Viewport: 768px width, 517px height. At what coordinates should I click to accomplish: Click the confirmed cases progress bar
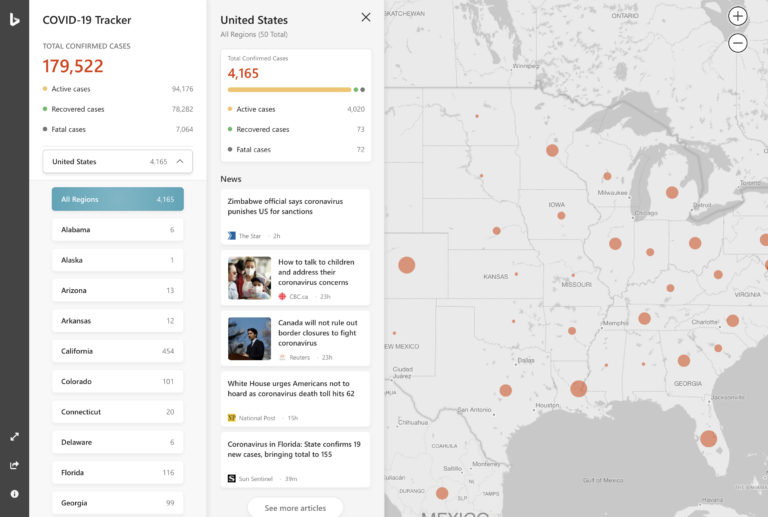click(x=289, y=89)
